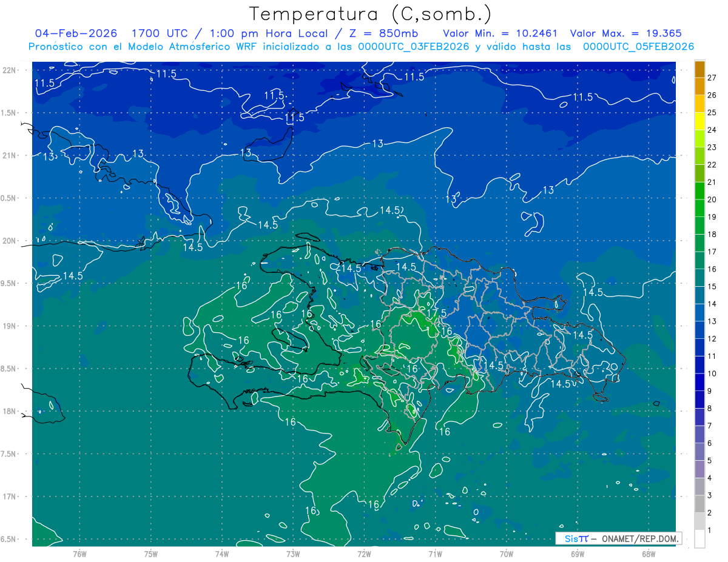Viewport: 728px width, 562px height.
Task: Click the "Valor Max. = 19.365" value
Action: click(x=625, y=33)
